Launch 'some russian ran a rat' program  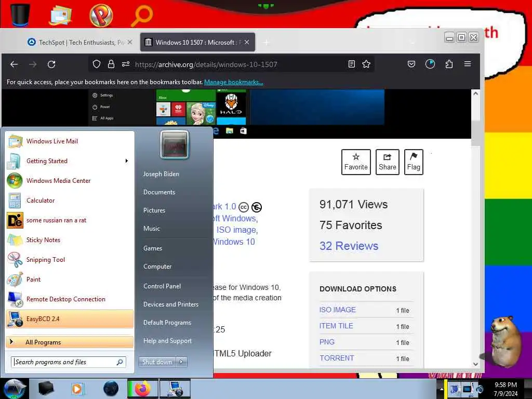(x=70, y=220)
